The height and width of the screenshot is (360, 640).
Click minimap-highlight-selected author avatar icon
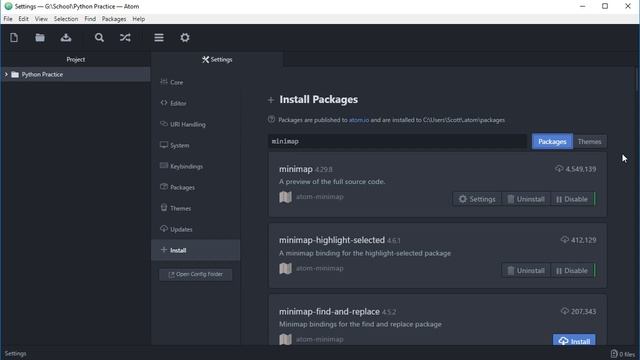[x=285, y=269]
